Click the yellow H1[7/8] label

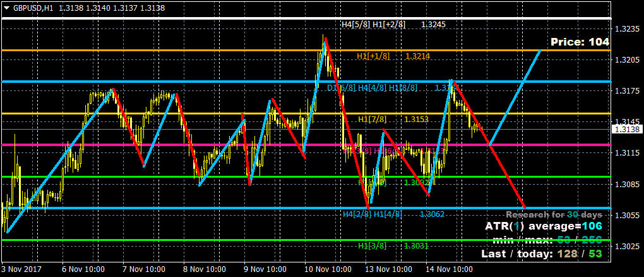[373, 120]
